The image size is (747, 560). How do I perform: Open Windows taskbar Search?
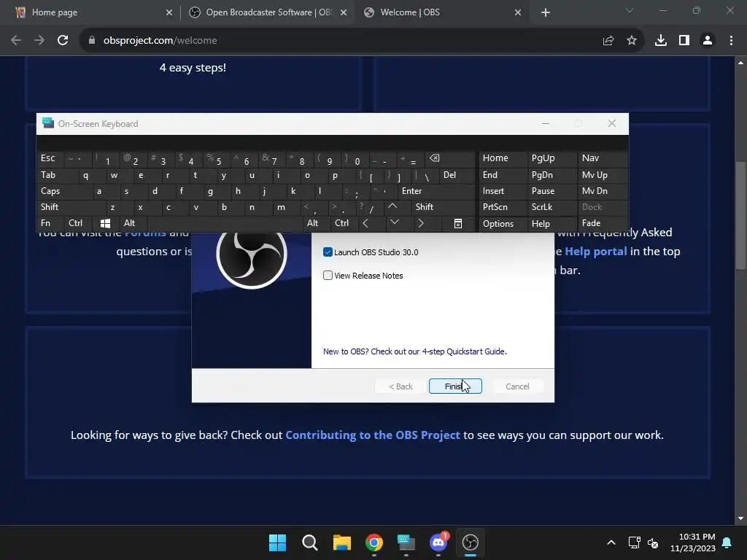[309, 542]
